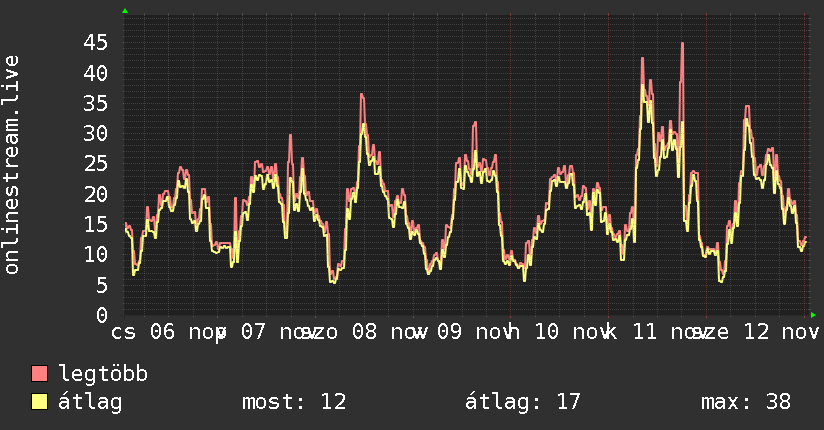Viewport: 824px width, 430px height.
Task: Click the átlag legend label beside the yellow swatch
Action: [x=90, y=402]
